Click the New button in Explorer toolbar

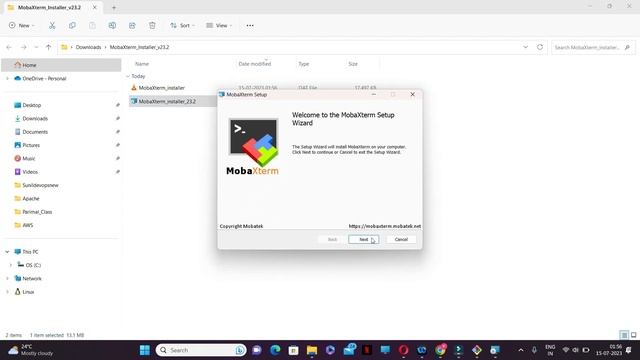pos(21,25)
